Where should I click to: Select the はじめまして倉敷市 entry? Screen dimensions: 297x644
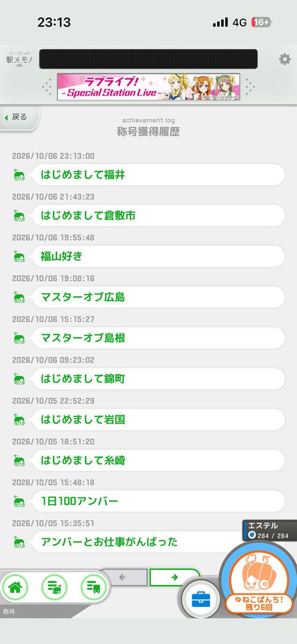click(x=157, y=216)
